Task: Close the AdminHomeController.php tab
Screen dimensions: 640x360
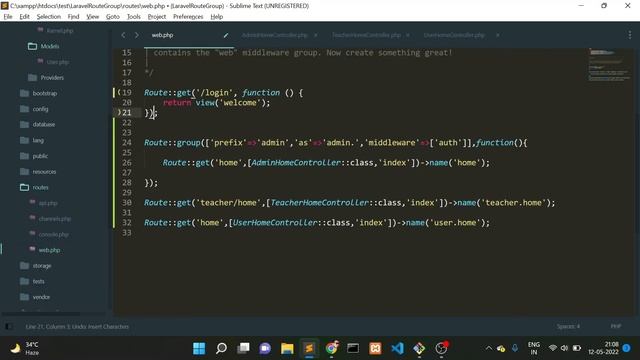Action: point(316,35)
